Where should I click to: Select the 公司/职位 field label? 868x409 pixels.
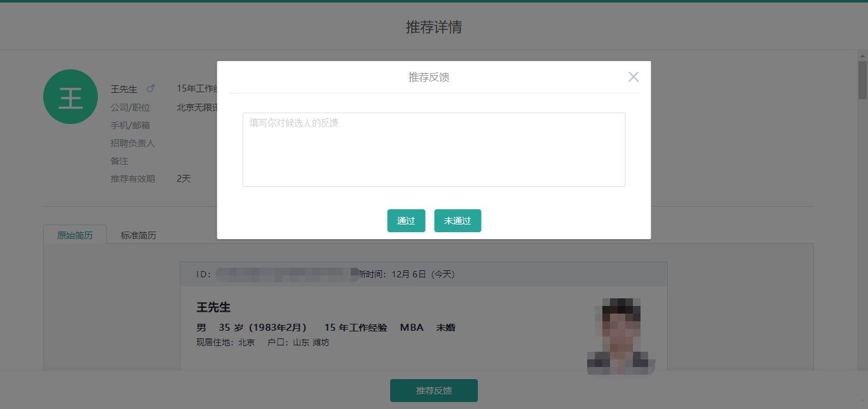click(130, 107)
